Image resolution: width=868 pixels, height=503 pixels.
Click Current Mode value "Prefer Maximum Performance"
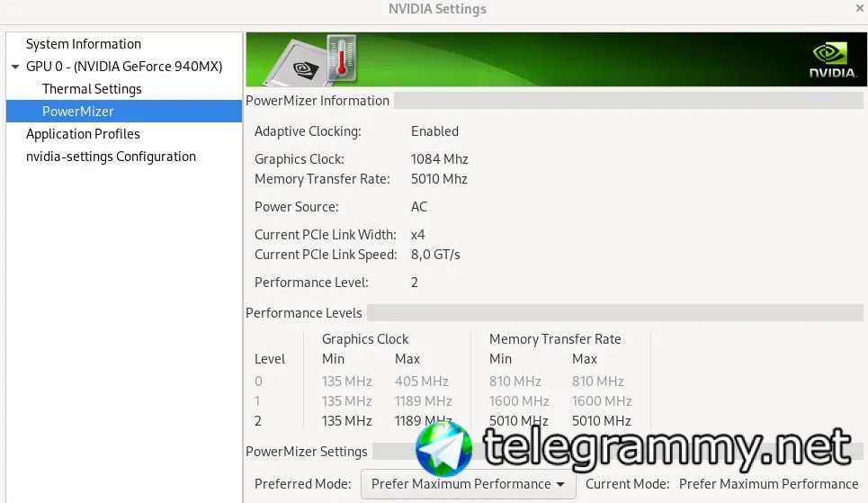(768, 484)
